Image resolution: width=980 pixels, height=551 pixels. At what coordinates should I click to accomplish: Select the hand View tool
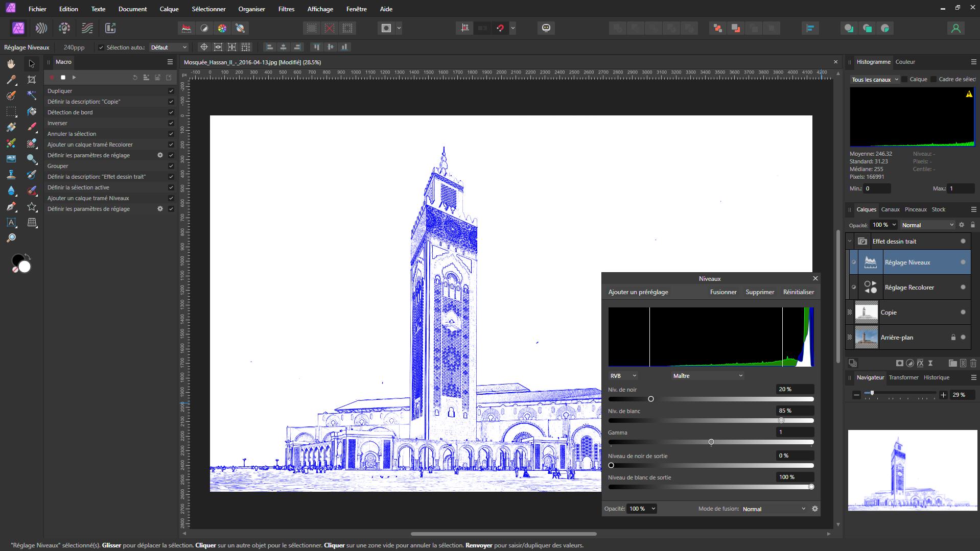click(11, 64)
